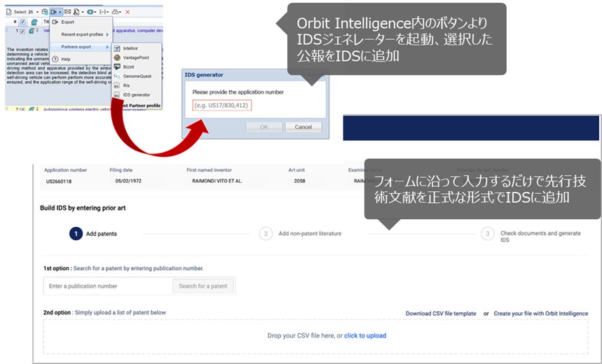The width and height of the screenshot is (602, 364).
Task: Click the Application number column header
Action: (x=65, y=170)
